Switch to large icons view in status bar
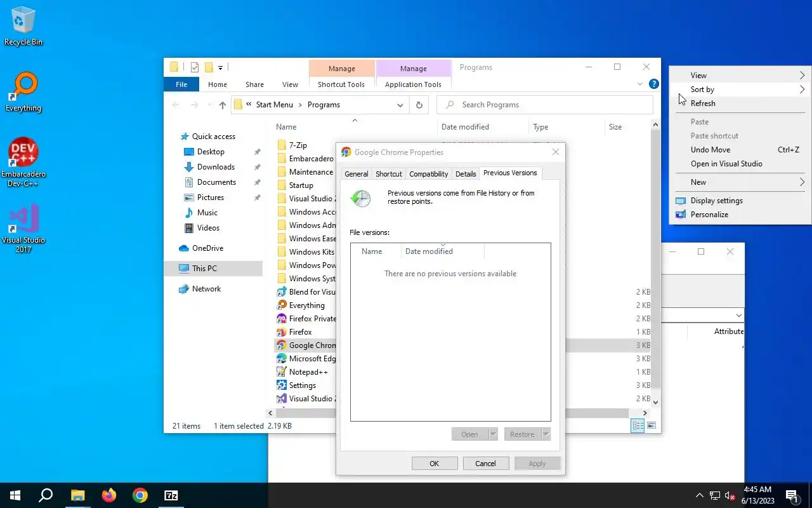This screenshot has width=812, height=508. coord(651,425)
